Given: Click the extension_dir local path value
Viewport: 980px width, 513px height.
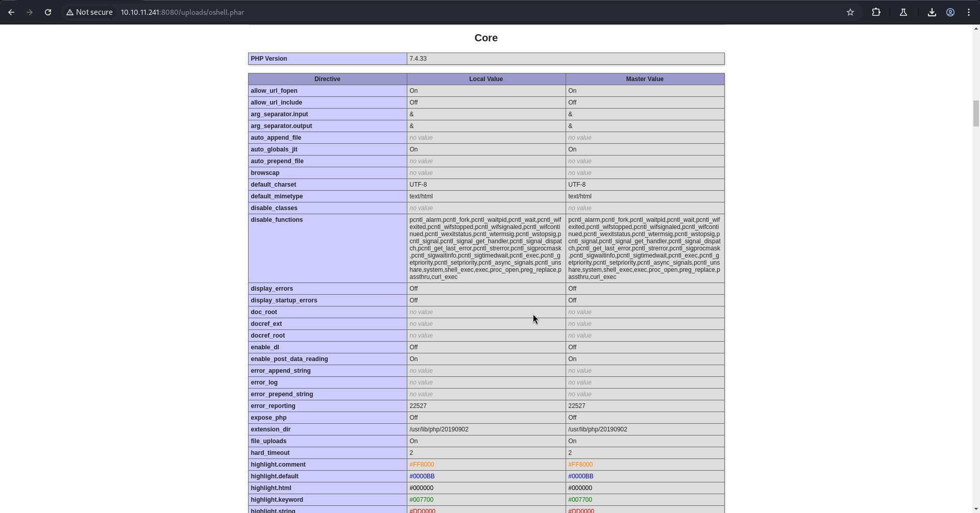Looking at the screenshot, I should [439, 429].
